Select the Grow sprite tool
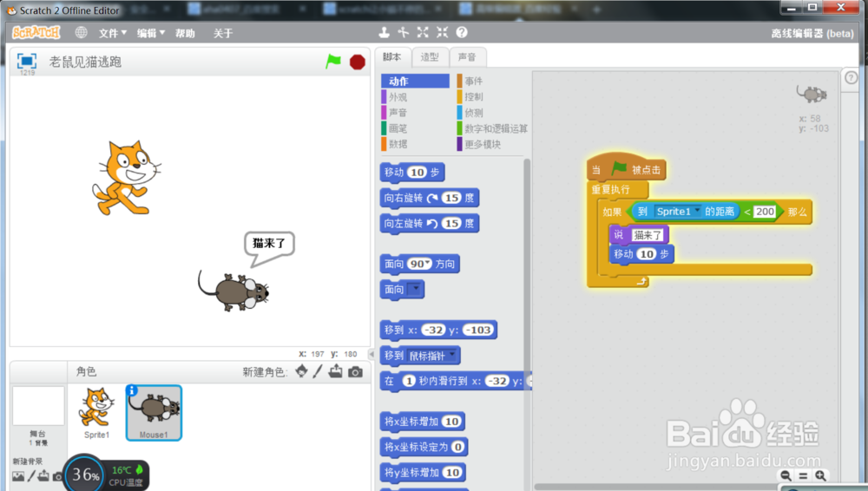 [x=423, y=33]
